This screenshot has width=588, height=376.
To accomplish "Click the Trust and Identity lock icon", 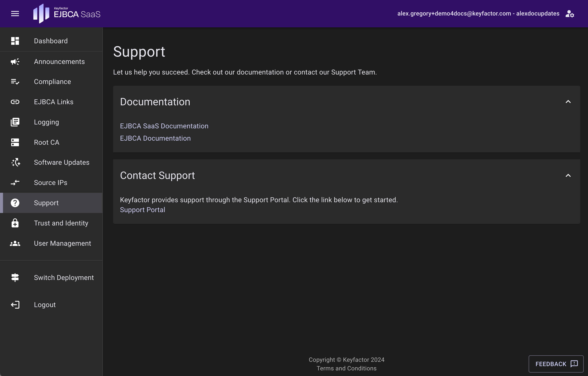I will (x=15, y=223).
